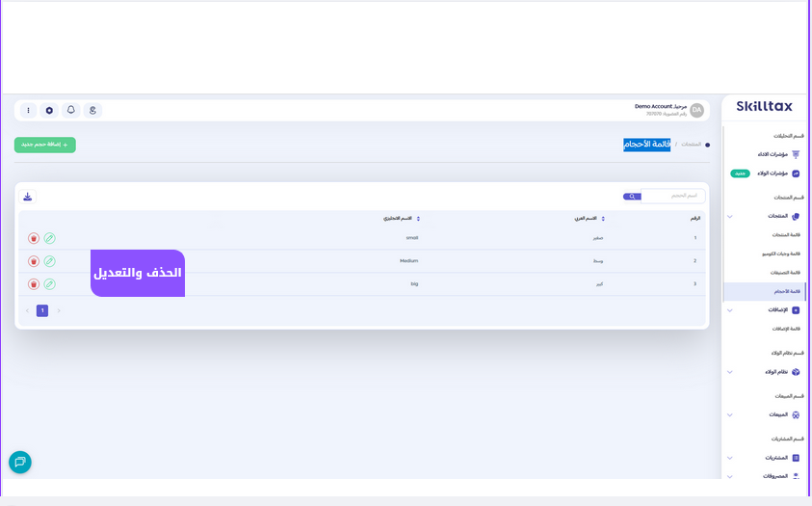812x506 pixels.
Task: Click the DA account avatar
Action: tap(696, 111)
